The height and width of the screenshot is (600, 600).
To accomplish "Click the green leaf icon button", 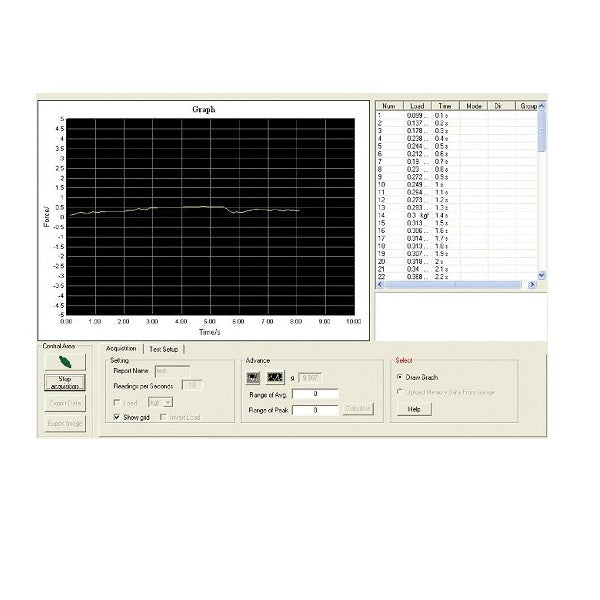I will point(65,362).
